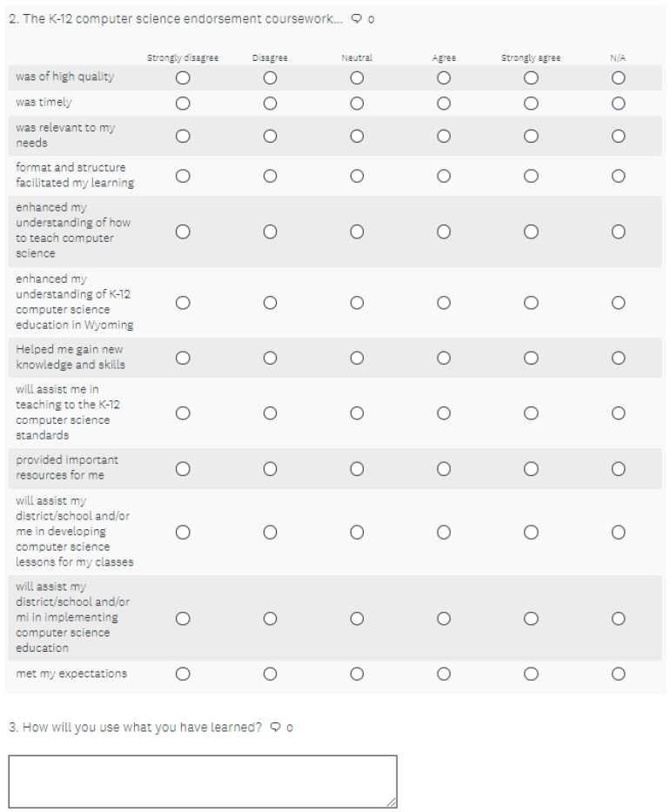Choose N/A for 'implementing computer science education' row
The width and height of the screenshot is (670, 812).
tap(619, 619)
